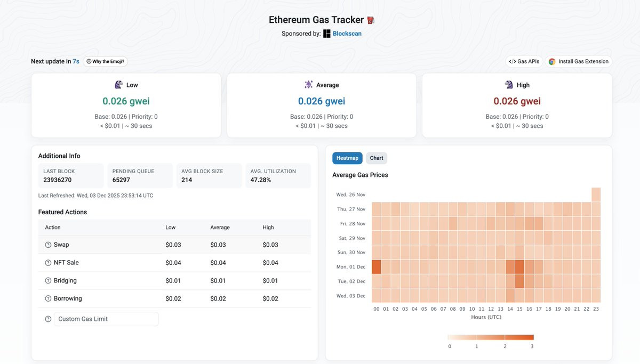640x364 pixels.
Task: Click the help icon beside NFT Sale
Action: click(49, 263)
